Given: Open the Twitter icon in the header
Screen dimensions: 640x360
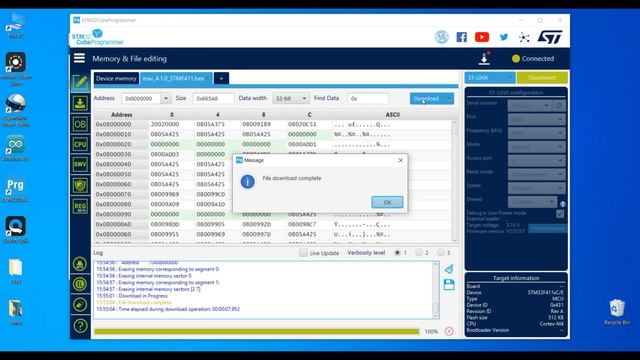Looking at the screenshot, I should pos(504,37).
